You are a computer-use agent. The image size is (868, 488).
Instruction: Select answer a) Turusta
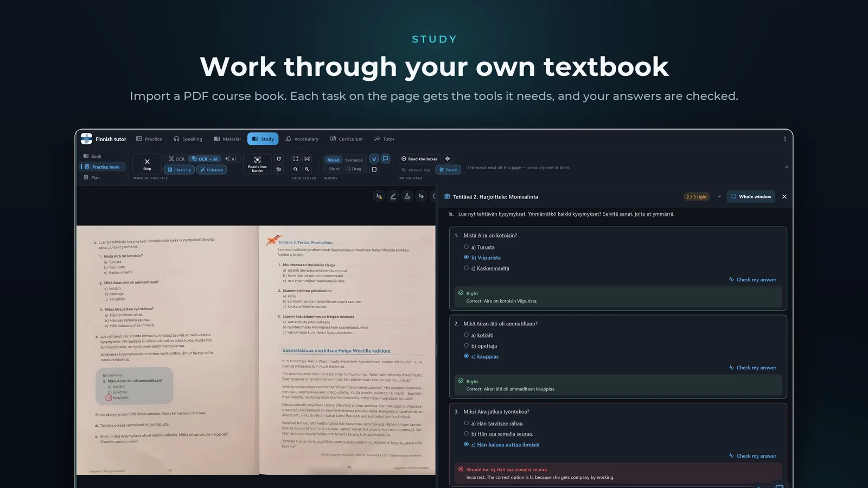coord(480,247)
